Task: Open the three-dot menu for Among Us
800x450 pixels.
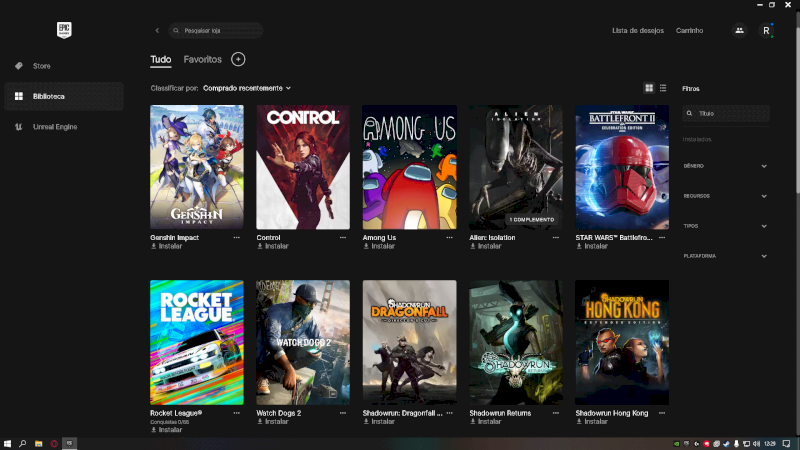Action: coord(448,238)
